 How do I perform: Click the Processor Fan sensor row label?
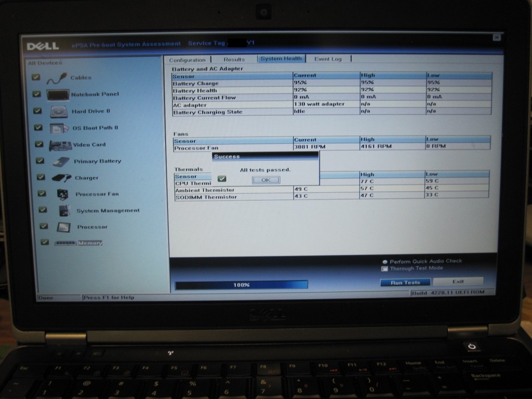click(x=196, y=148)
